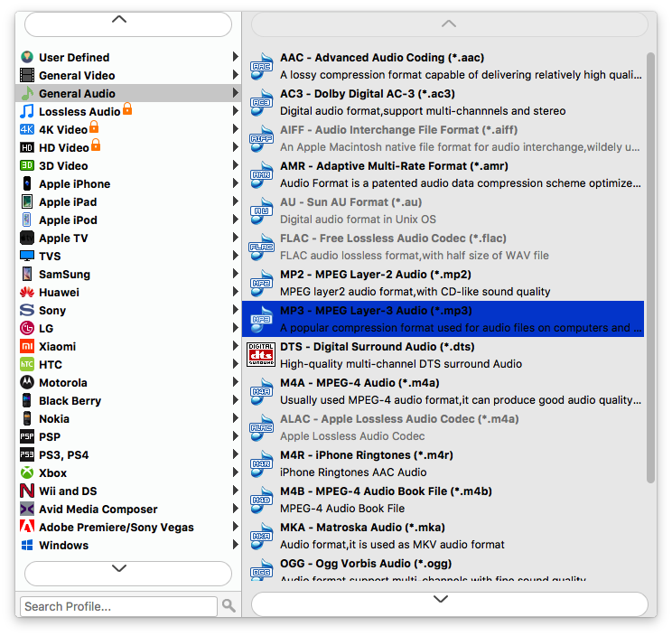Click the Apple TV icon
This screenshot has width=672, height=636.
pyautogui.click(x=27, y=238)
